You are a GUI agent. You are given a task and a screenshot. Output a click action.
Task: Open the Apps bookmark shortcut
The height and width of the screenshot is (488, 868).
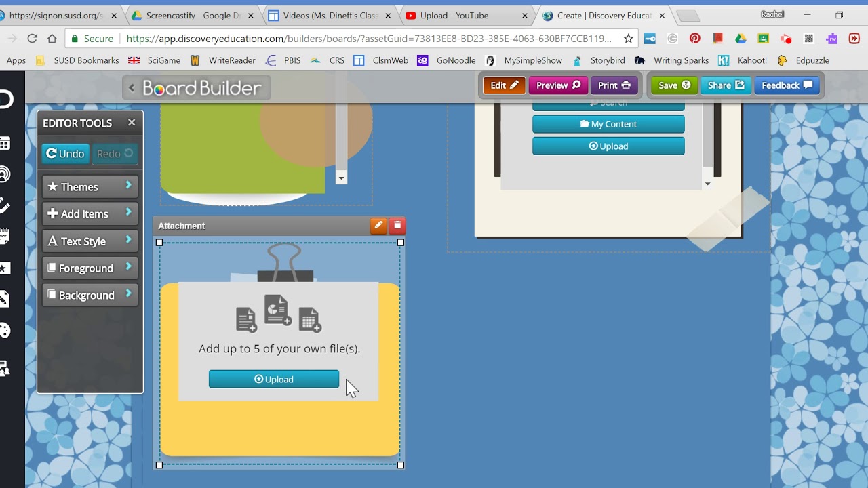pyautogui.click(x=16, y=60)
